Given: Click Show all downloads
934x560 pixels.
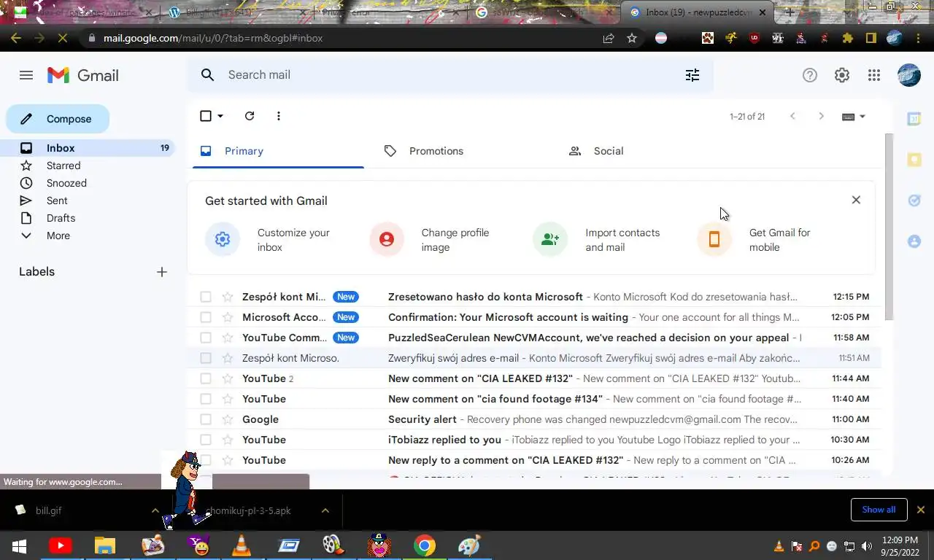Looking at the screenshot, I should point(879,510).
